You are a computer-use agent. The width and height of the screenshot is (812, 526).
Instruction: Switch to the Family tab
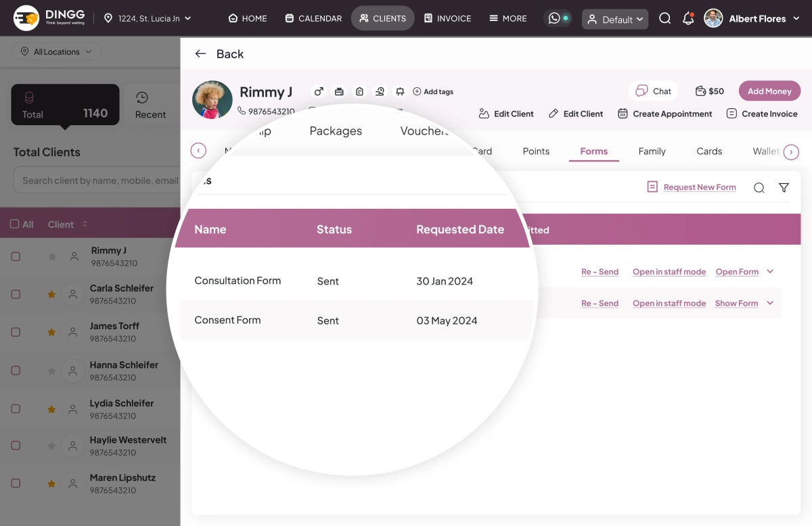pyautogui.click(x=652, y=151)
